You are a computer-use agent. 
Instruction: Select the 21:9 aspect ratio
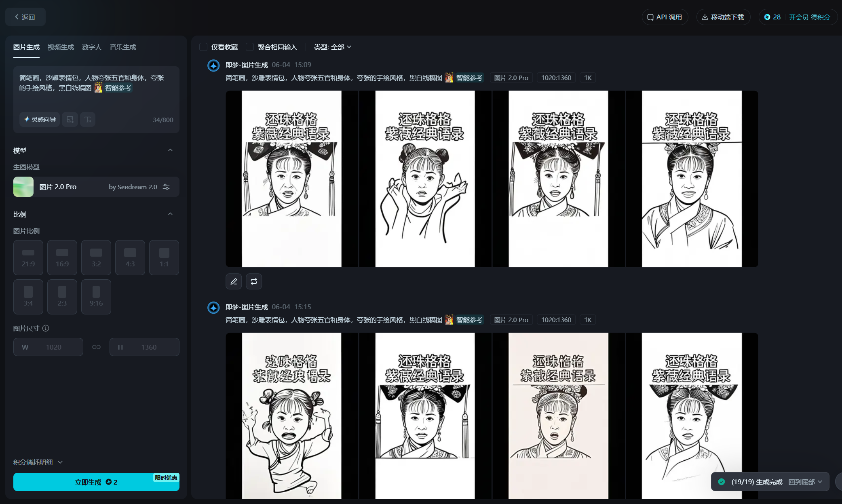[28, 257]
